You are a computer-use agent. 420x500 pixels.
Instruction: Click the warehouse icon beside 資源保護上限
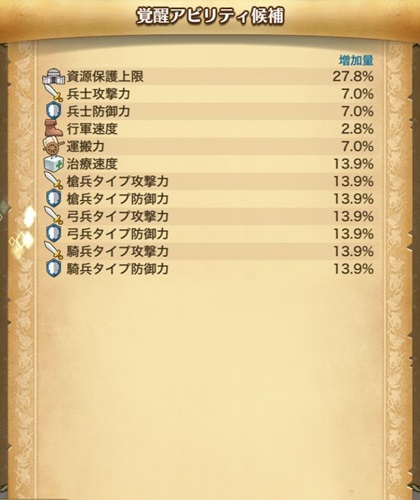(53, 77)
